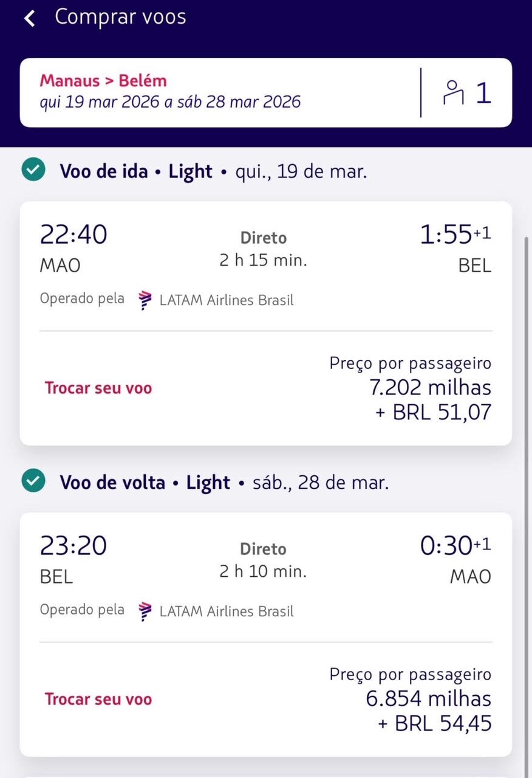Tap the return Direto 2 h 10 min. label

263,560
